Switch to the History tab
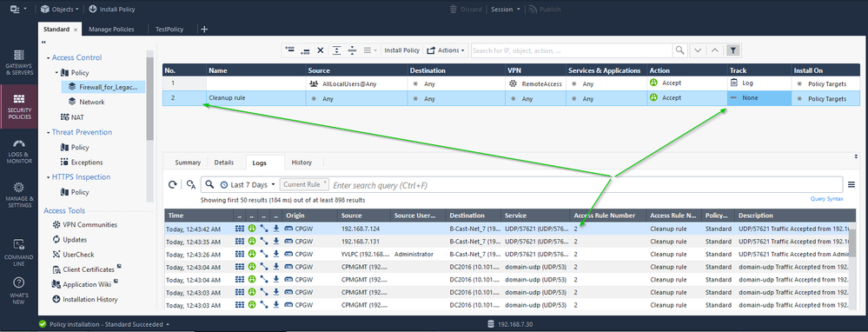 pyautogui.click(x=301, y=163)
